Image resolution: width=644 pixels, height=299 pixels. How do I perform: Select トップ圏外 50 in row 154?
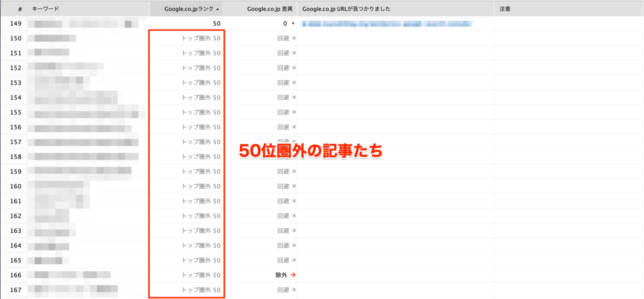(x=201, y=98)
